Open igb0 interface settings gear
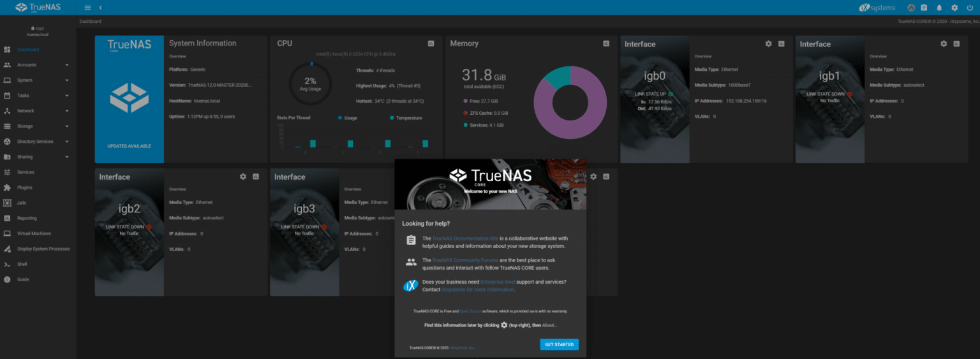This screenshot has width=980, height=359. (769, 43)
